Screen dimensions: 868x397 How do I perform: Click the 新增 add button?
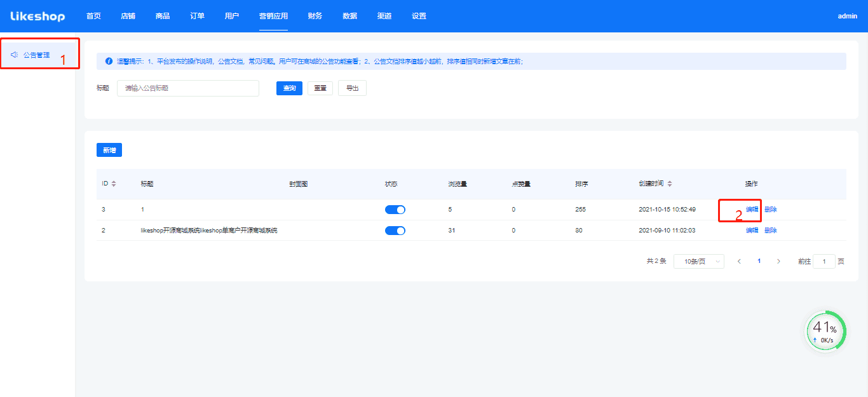point(109,150)
